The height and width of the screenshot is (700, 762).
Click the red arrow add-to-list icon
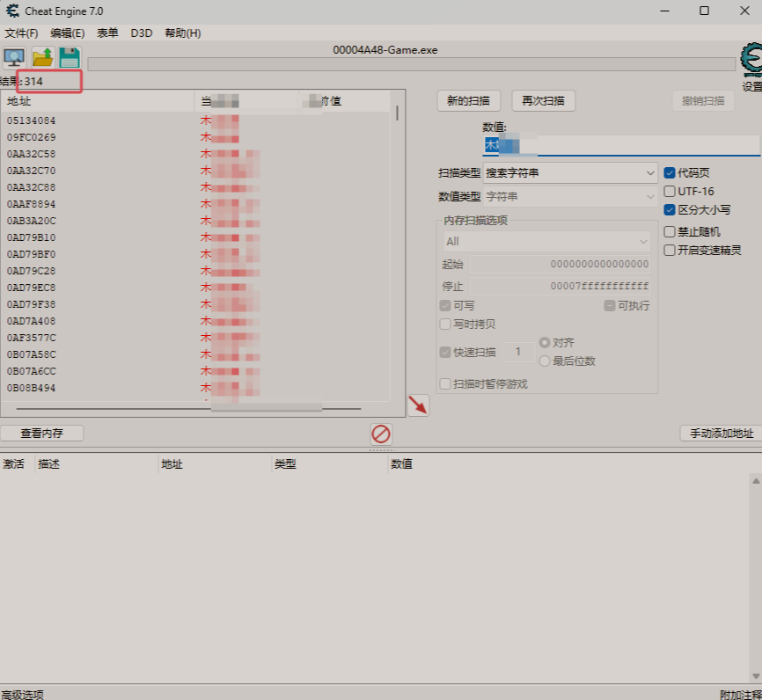pyautogui.click(x=418, y=405)
